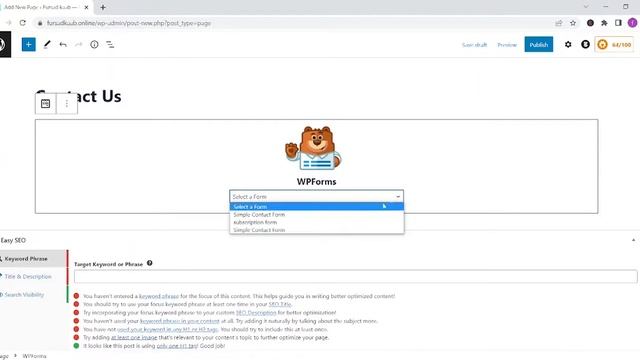The width and height of the screenshot is (640, 360).
Task: Click the browser address bar URL
Action: (129, 23)
